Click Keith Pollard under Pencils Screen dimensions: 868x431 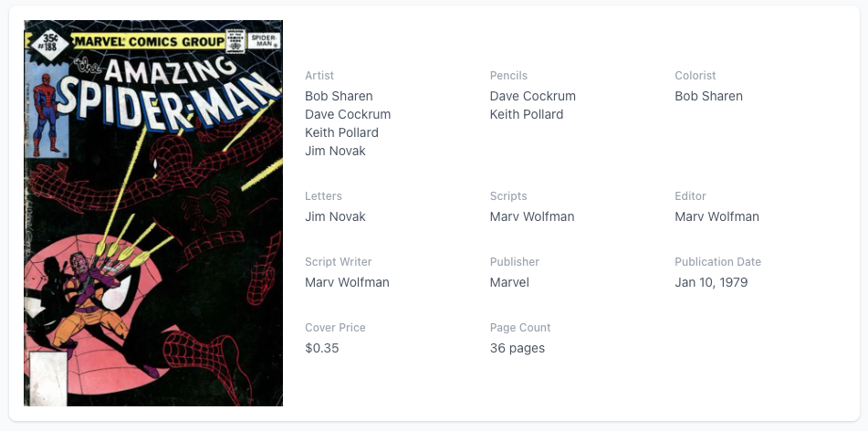(527, 114)
